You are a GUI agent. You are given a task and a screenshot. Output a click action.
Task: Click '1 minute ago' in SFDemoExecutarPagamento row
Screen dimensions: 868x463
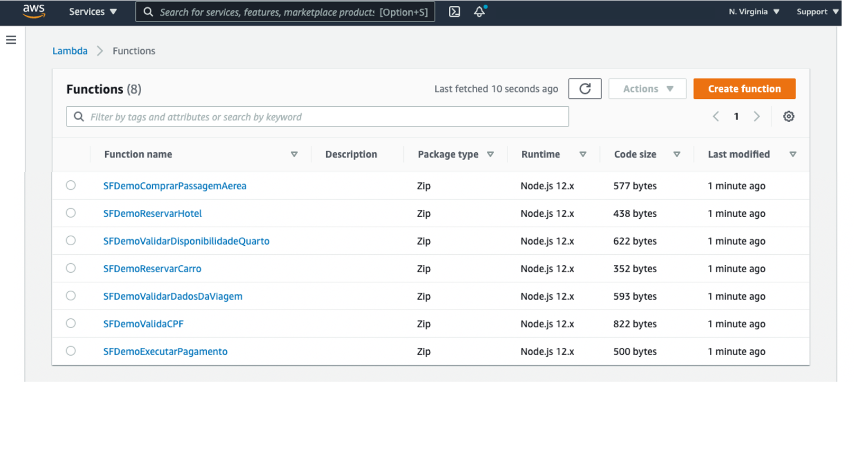(736, 351)
